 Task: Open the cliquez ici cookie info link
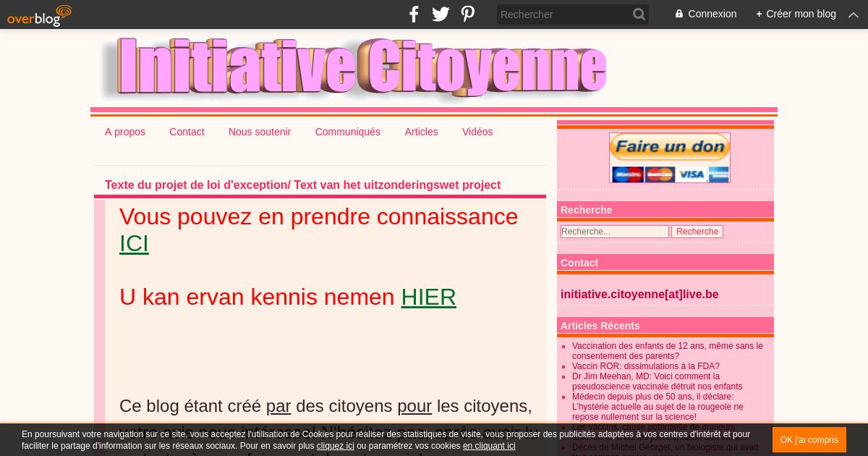336,446
